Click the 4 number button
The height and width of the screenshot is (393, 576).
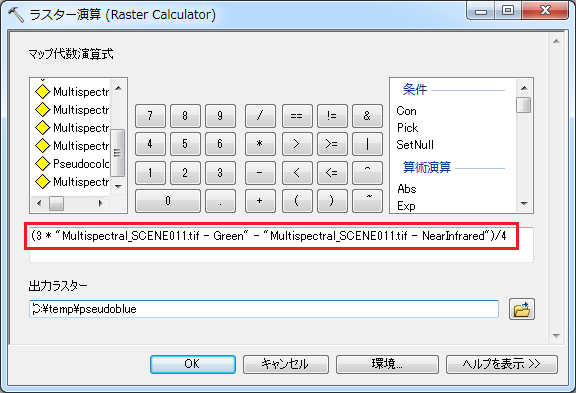click(150, 144)
